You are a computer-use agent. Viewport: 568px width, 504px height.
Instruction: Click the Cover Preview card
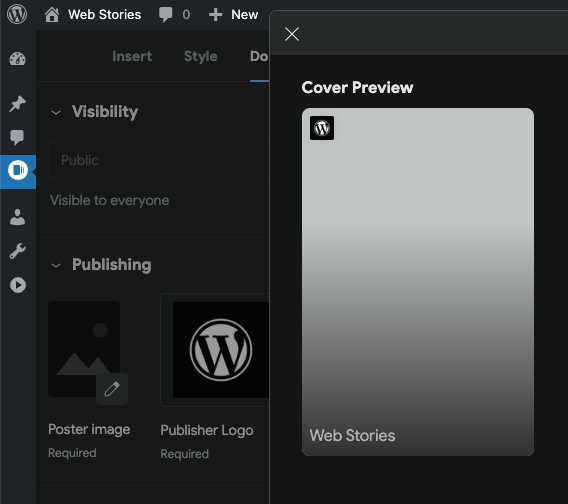point(418,282)
